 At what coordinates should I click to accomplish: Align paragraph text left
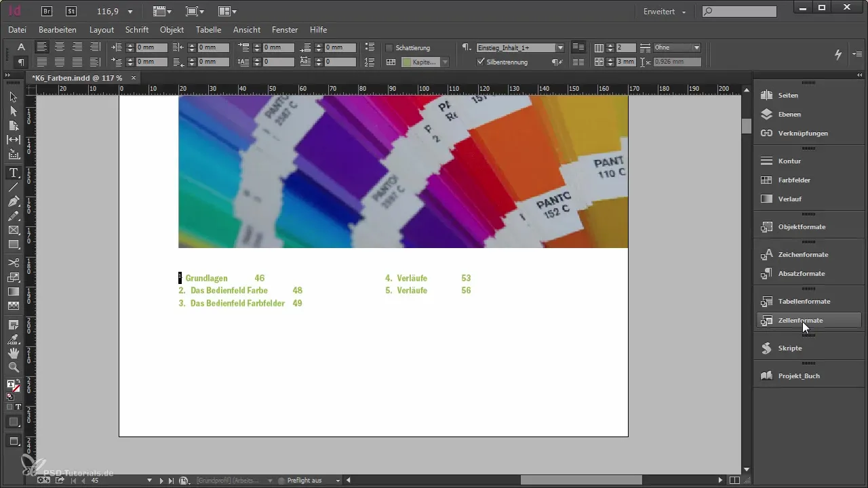point(42,47)
